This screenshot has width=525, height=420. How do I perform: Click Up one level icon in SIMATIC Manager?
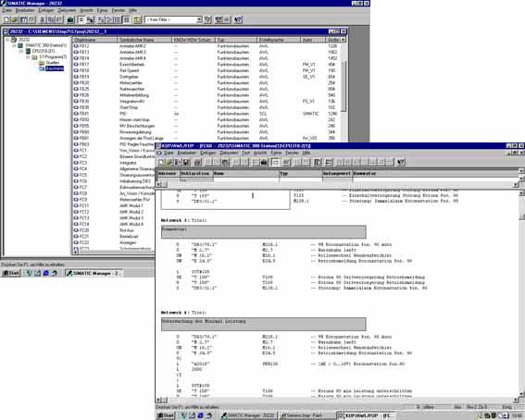click(137, 19)
